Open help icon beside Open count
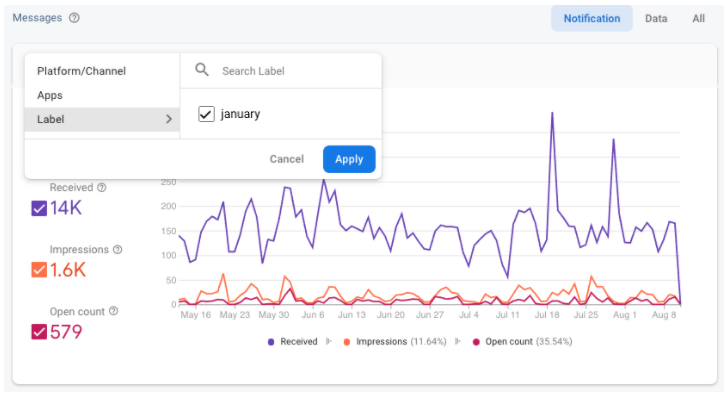 click(114, 312)
